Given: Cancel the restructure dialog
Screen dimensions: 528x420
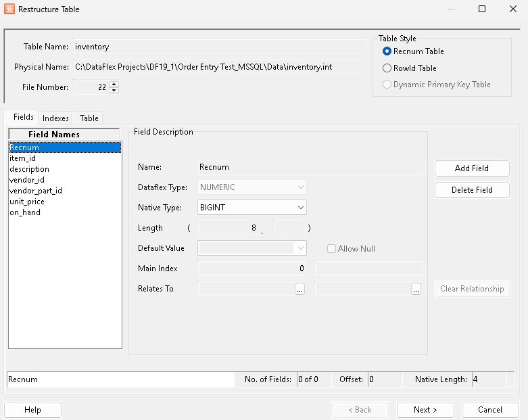Looking at the screenshot, I should click(490, 410).
